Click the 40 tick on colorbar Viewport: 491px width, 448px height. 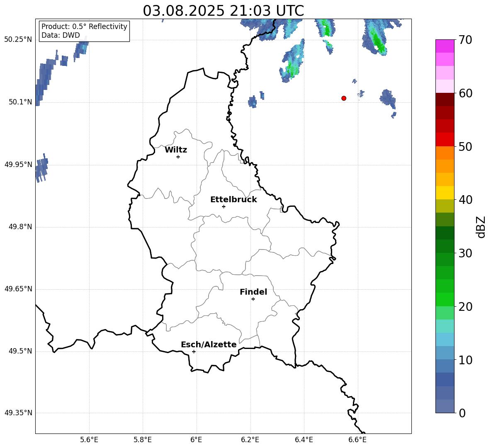pyautogui.click(x=465, y=200)
